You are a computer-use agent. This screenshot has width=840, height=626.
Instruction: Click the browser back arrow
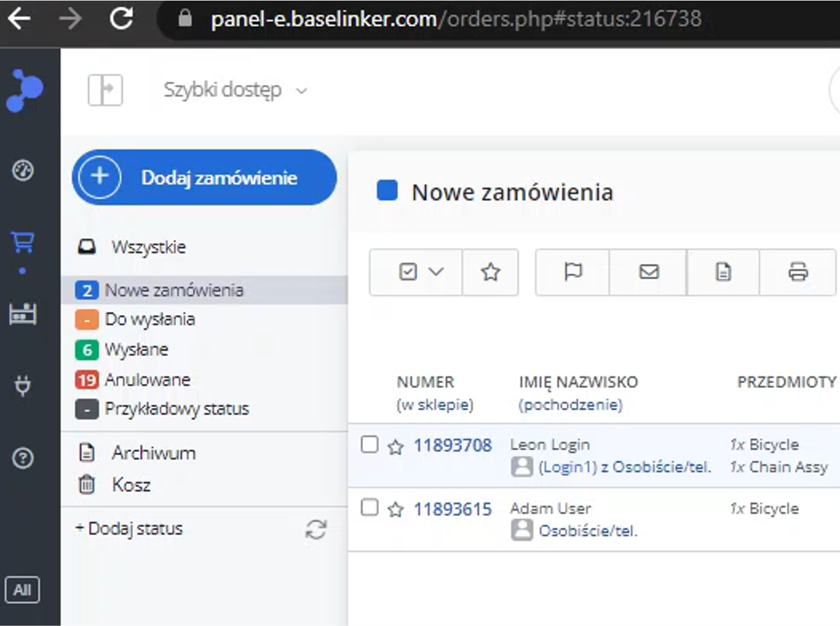20,18
